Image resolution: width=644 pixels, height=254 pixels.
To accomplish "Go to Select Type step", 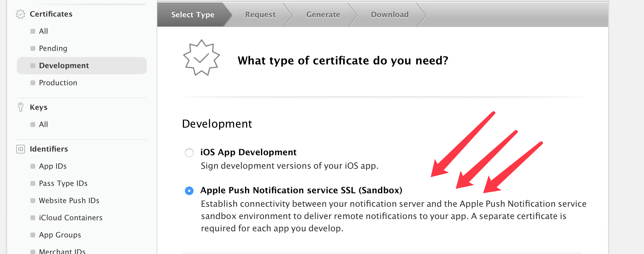I will (193, 15).
